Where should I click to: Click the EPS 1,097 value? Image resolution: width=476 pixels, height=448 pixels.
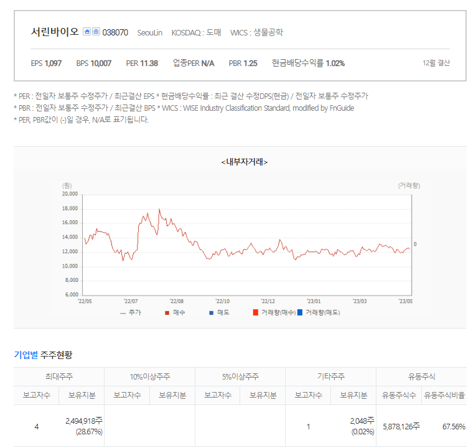46,63
